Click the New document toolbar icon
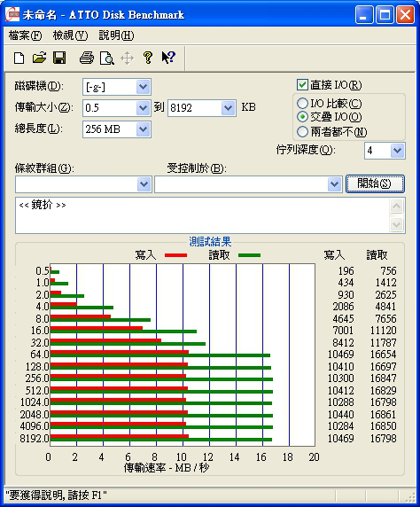The height and width of the screenshot is (507, 420). tap(19, 58)
